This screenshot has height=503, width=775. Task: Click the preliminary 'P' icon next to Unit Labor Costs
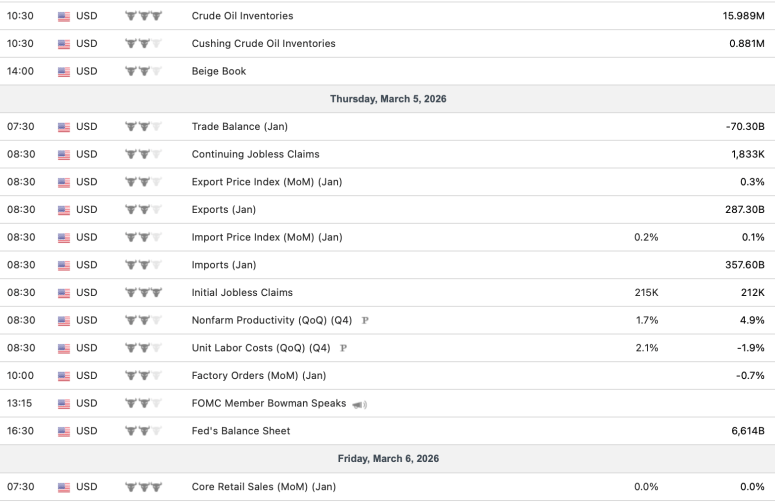tap(344, 349)
